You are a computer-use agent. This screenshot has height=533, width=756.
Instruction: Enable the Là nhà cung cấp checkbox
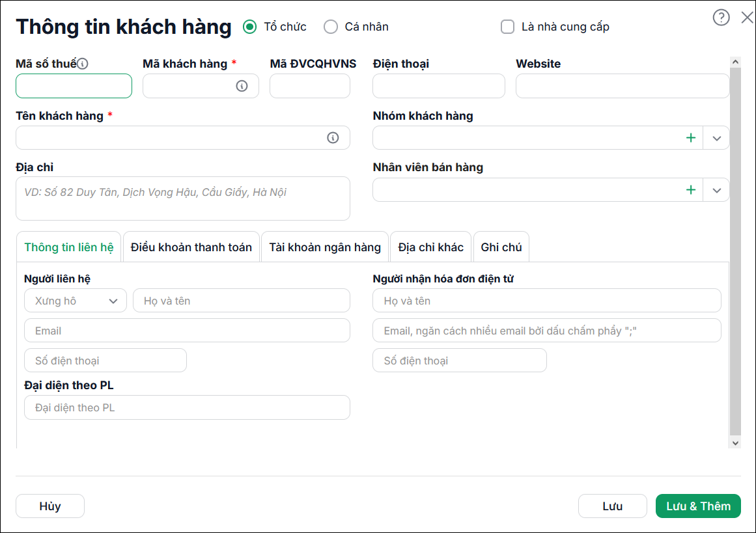(x=507, y=27)
